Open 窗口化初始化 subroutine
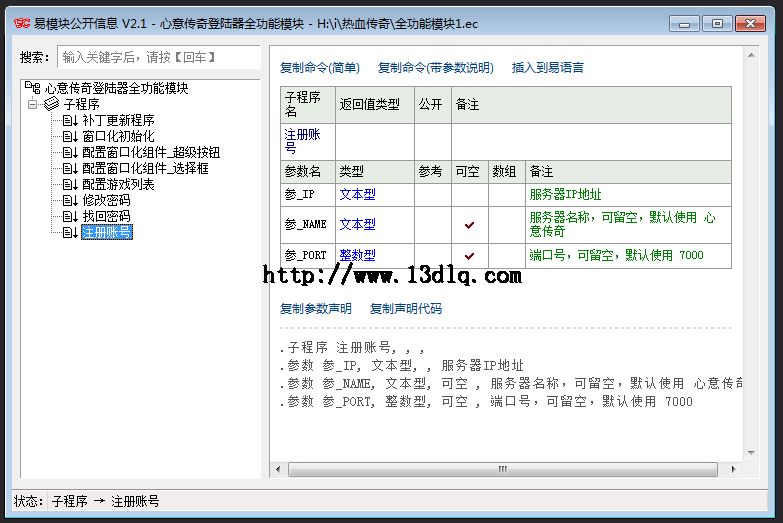783x523 pixels. click(118, 136)
